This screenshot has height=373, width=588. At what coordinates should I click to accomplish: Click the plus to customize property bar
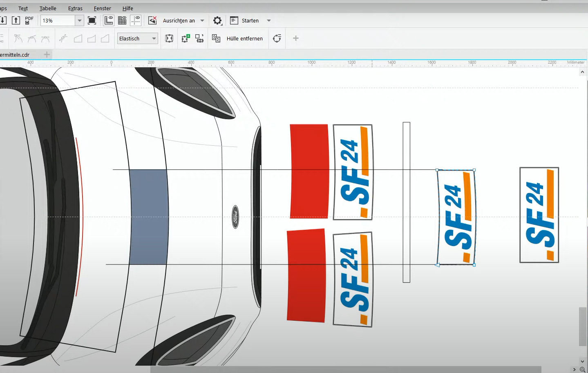click(x=296, y=38)
